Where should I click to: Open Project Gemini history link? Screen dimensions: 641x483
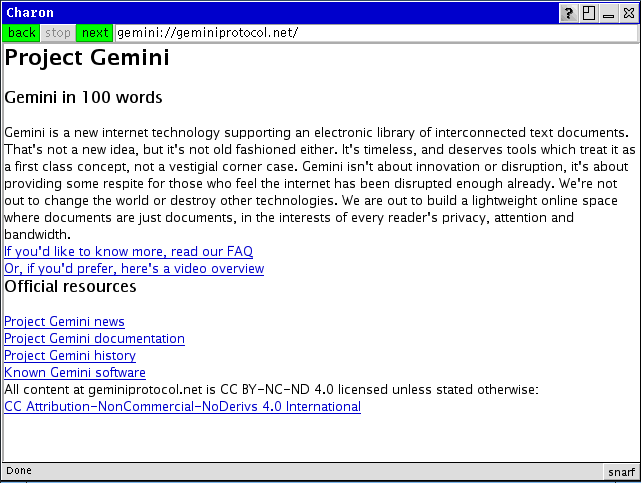(x=70, y=356)
